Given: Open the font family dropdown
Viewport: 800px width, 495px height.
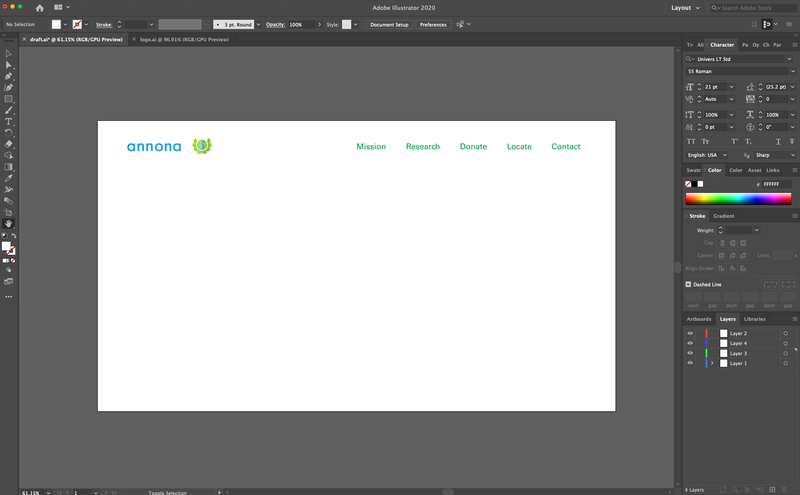Looking at the screenshot, I should click(x=789, y=59).
